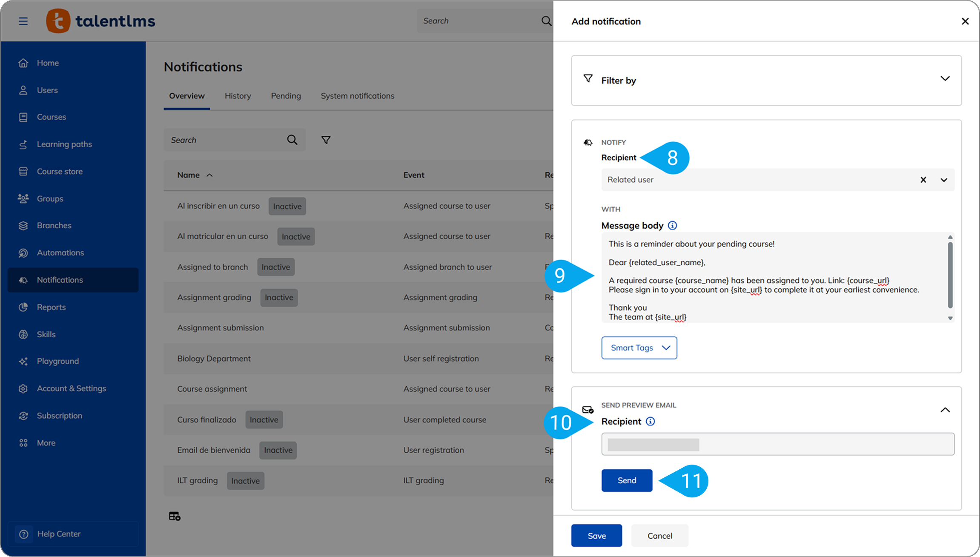Click the Message body info icon
The image size is (980, 557).
click(x=672, y=225)
